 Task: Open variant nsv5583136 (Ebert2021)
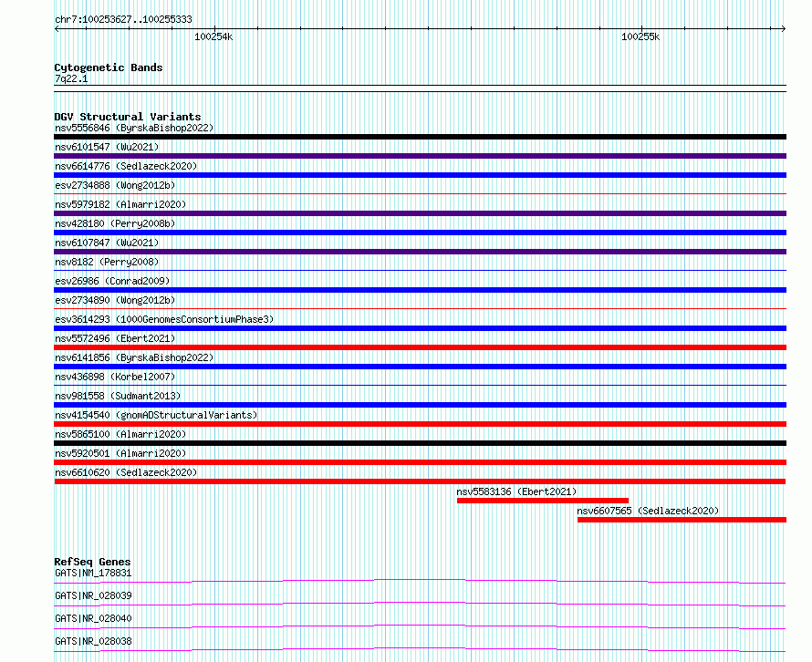[x=516, y=491]
